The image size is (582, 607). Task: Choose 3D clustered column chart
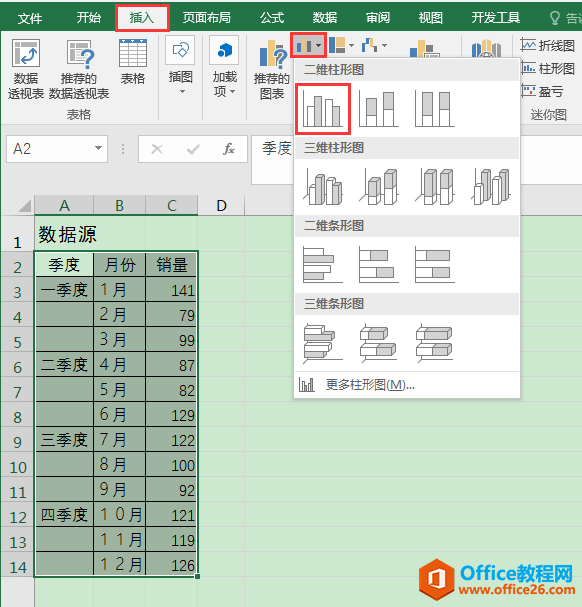click(x=323, y=187)
